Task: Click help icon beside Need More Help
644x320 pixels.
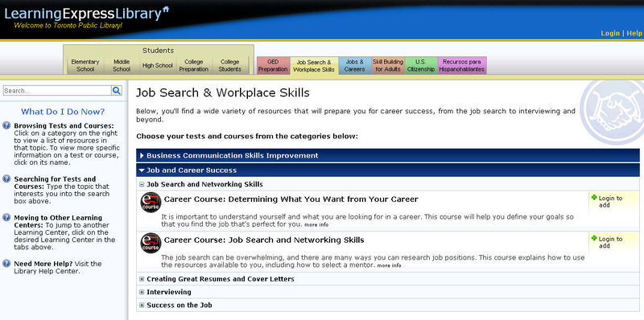Action: coord(6,264)
